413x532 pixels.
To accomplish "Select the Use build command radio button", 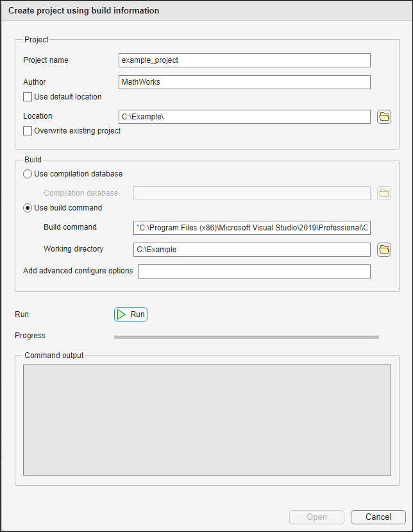I will [x=28, y=208].
